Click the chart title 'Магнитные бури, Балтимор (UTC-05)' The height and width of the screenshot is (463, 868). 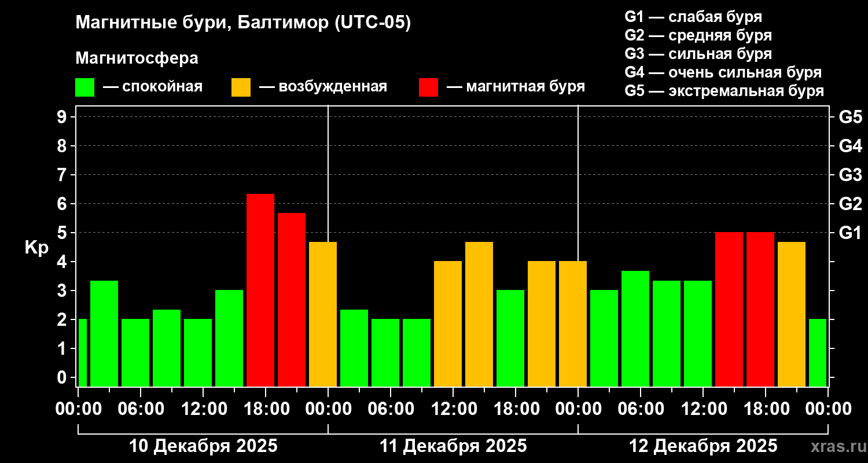coord(243,23)
